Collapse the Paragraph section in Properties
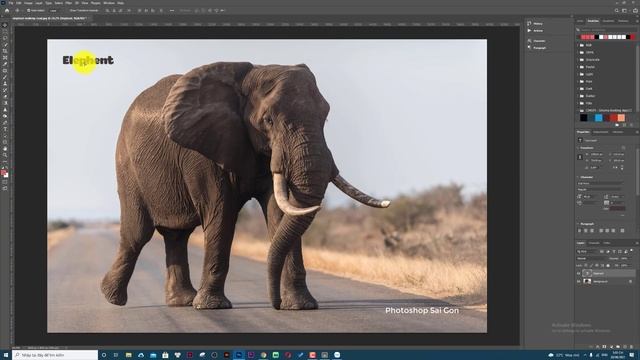This screenshot has height=360, width=640. pos(578,224)
